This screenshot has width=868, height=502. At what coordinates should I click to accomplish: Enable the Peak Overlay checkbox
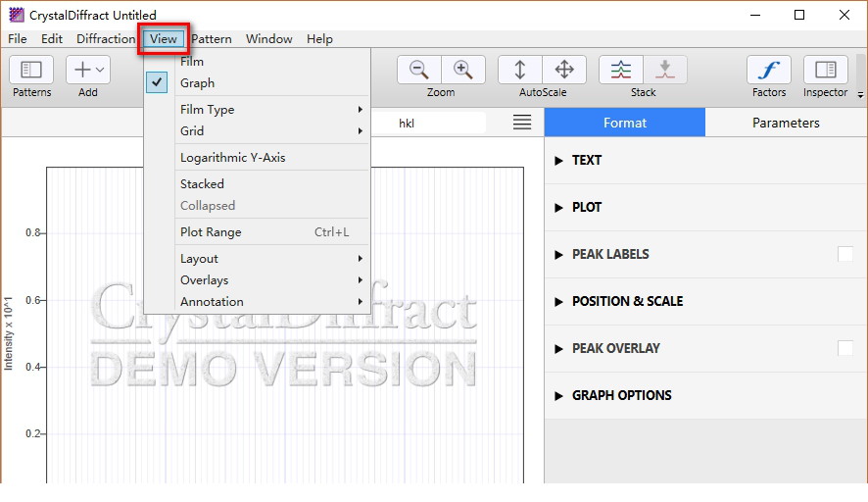pyautogui.click(x=845, y=348)
